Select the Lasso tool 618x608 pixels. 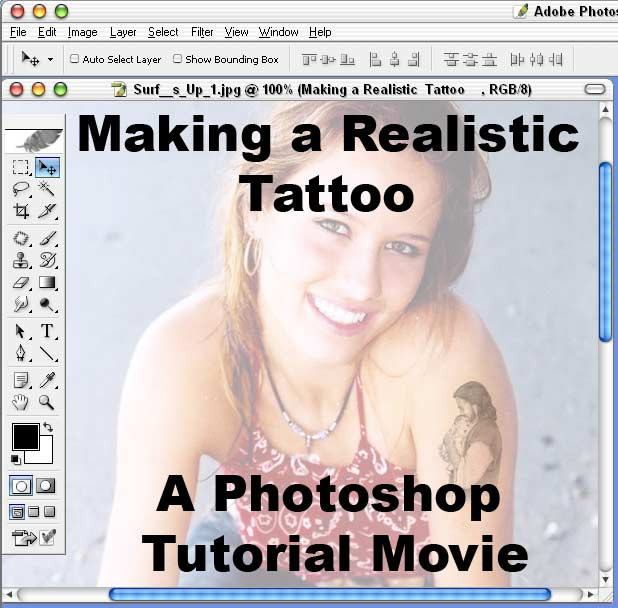[20, 189]
